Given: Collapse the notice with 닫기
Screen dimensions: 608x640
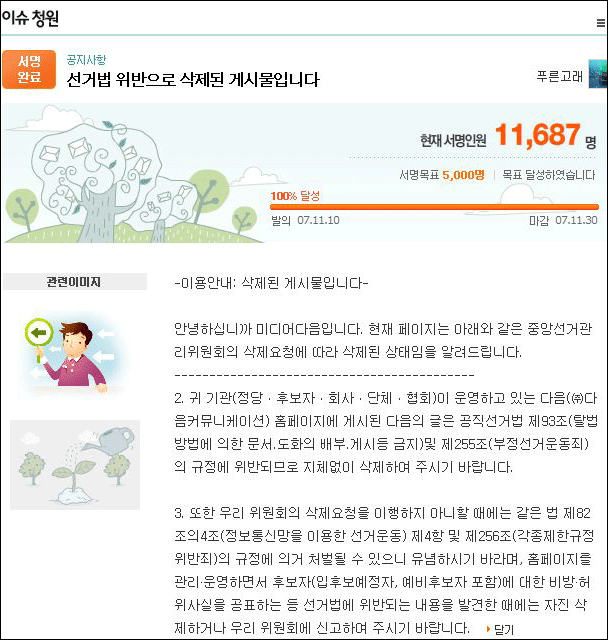Looking at the screenshot, I should pos(504,629).
